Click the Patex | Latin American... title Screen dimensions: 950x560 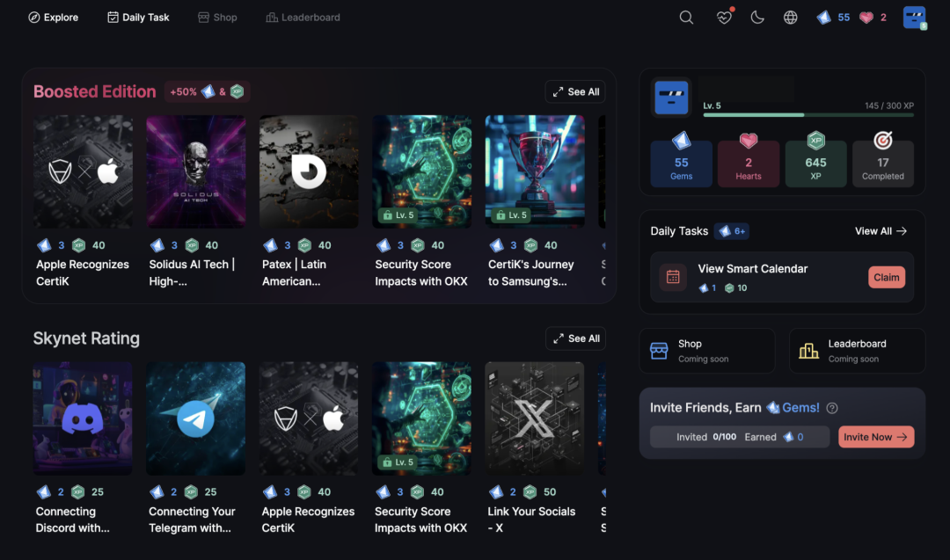pos(294,273)
